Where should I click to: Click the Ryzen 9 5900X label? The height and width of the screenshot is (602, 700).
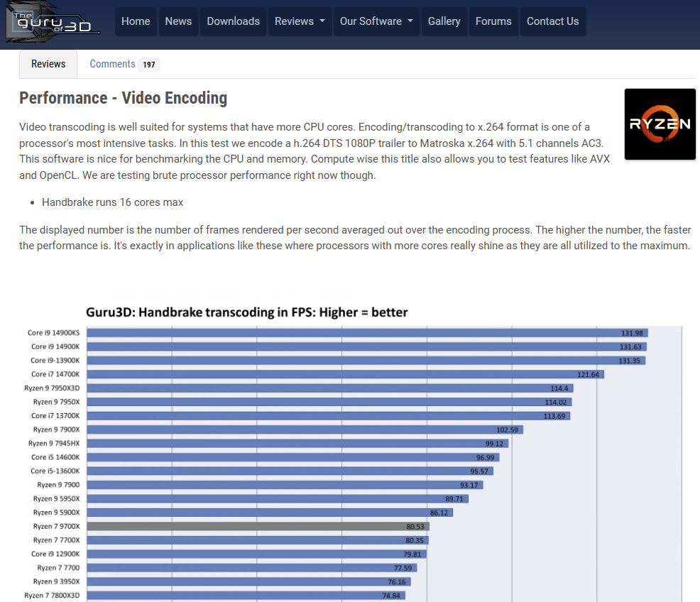[x=56, y=513]
